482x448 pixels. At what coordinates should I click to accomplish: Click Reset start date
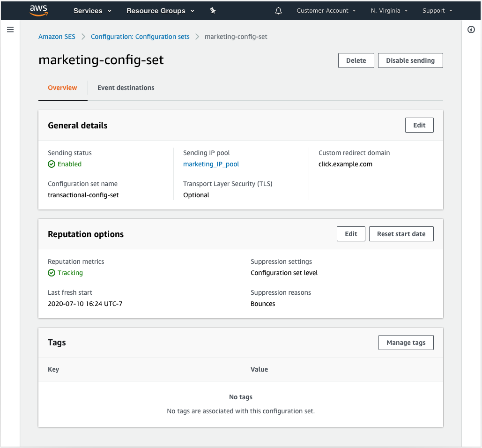(x=401, y=234)
